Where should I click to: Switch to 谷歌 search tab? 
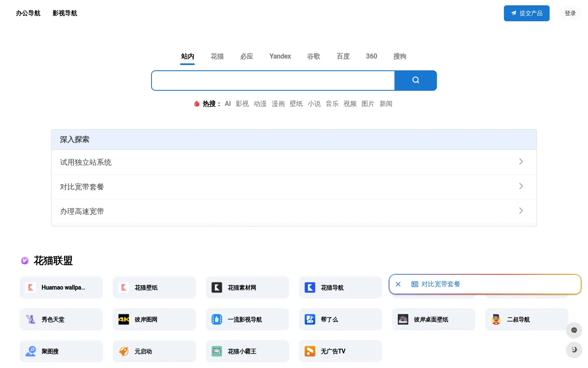[x=314, y=56]
